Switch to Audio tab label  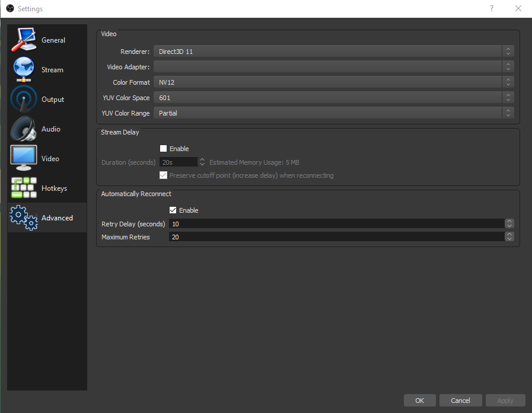[51, 129]
